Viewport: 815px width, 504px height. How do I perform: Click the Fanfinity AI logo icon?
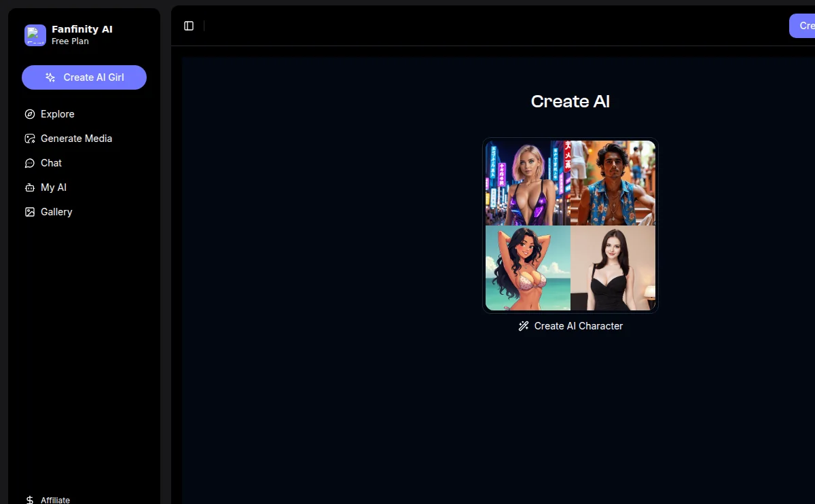(35, 35)
